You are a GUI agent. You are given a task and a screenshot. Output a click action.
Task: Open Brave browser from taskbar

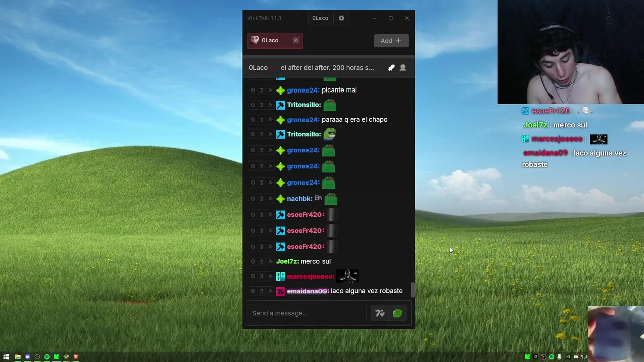tap(76, 357)
